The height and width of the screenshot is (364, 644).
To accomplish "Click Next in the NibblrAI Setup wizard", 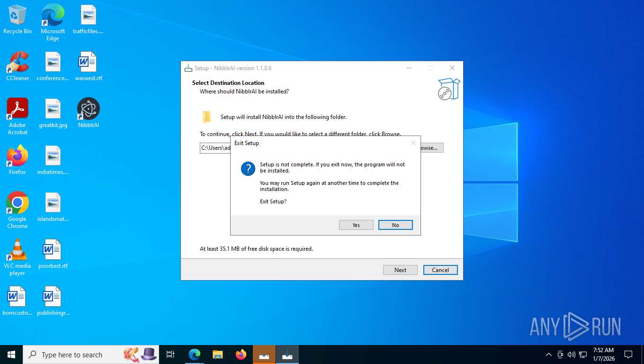I will [x=400, y=270].
